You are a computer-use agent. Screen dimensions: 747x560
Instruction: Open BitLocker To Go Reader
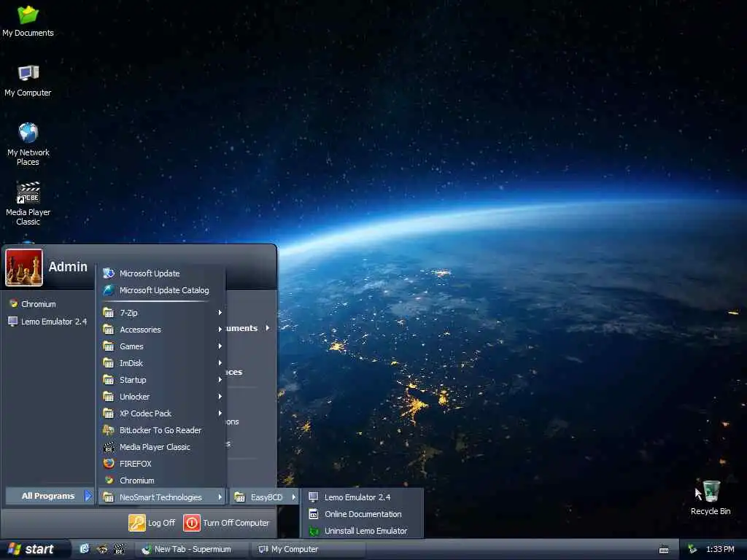[x=162, y=430]
